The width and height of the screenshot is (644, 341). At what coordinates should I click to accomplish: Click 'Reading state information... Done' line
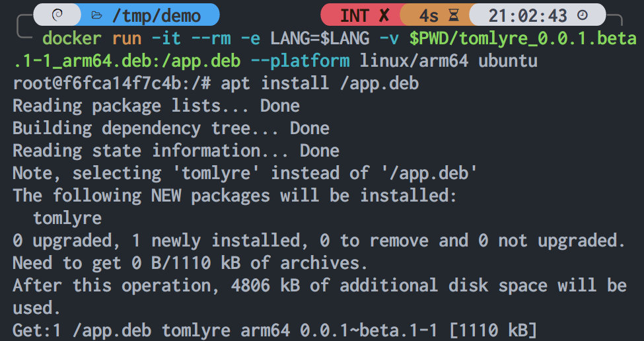coord(176,151)
